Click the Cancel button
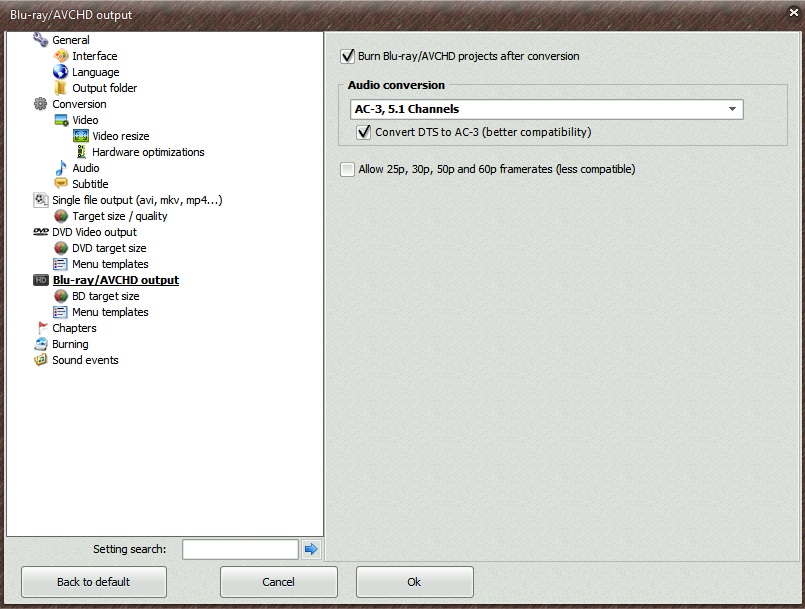805x609 pixels. click(279, 582)
